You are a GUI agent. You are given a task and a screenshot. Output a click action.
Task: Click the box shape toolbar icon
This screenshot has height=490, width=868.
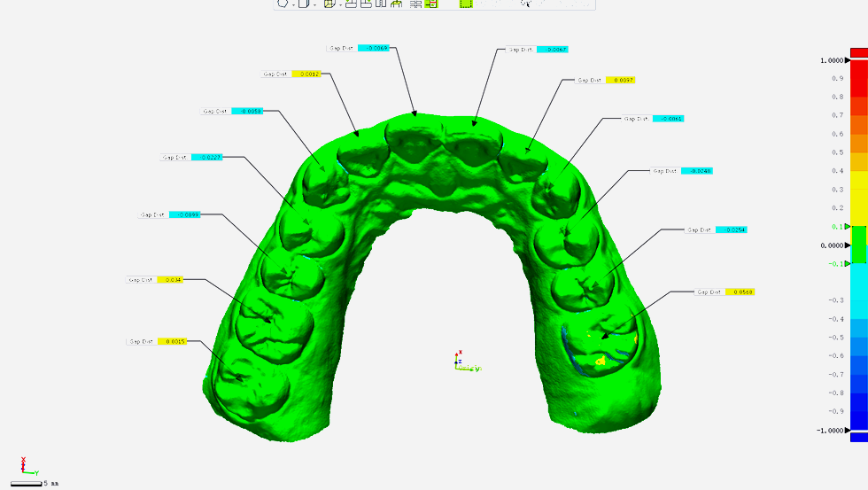[x=303, y=4]
